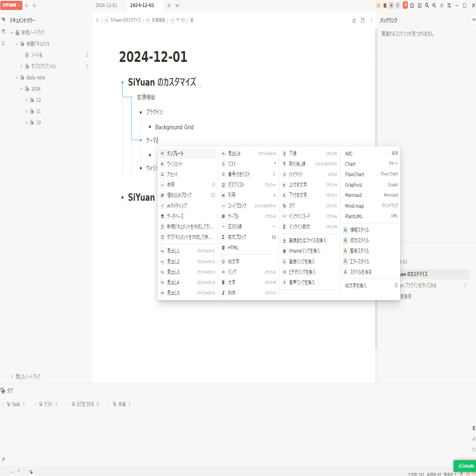Collapse the daily note tree node
Screen dimensions: 476x476
17,78
